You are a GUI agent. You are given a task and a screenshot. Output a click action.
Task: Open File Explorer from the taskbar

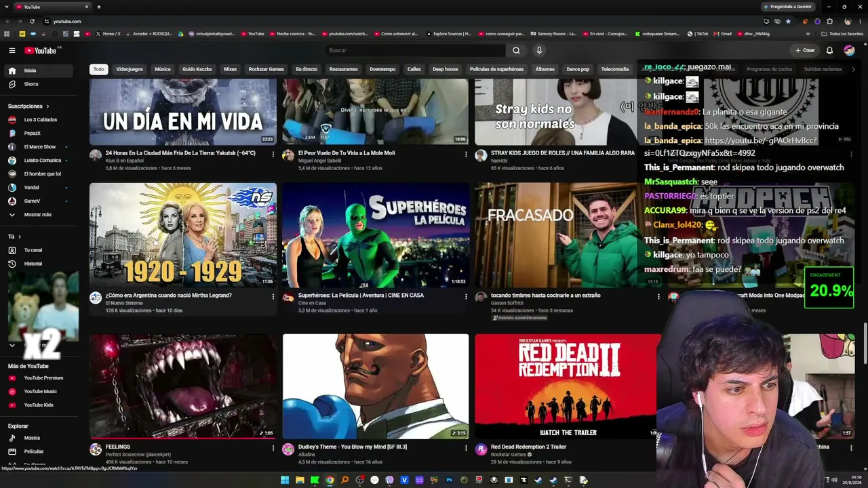(x=300, y=480)
